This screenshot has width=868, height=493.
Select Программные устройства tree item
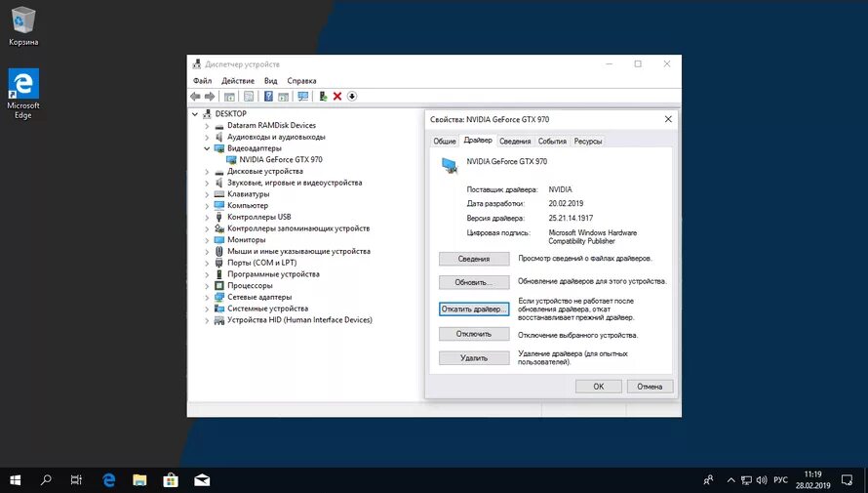pos(273,274)
